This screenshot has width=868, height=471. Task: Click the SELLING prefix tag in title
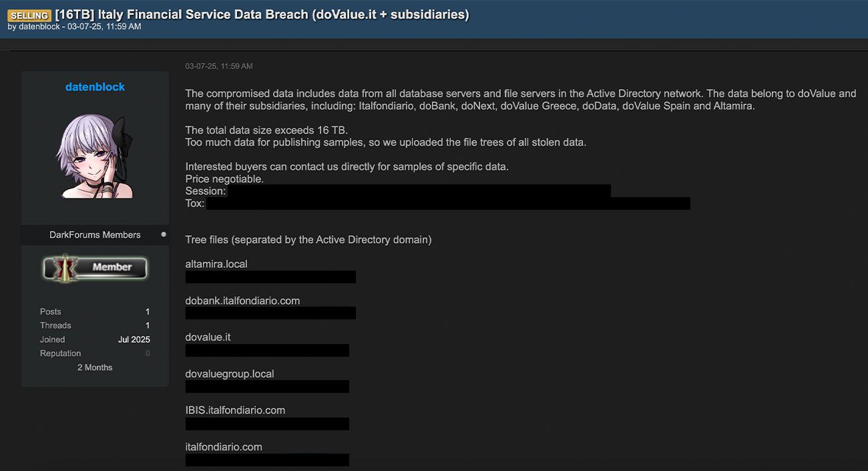[29, 15]
